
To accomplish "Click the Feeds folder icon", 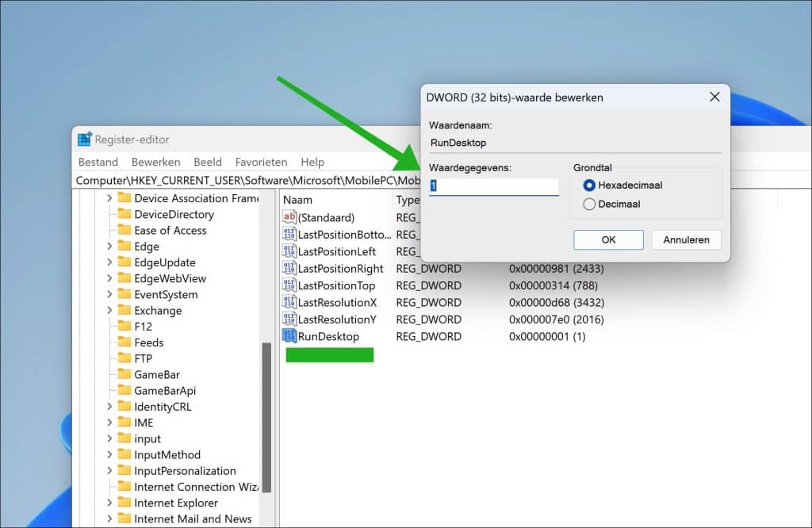I will (x=124, y=342).
